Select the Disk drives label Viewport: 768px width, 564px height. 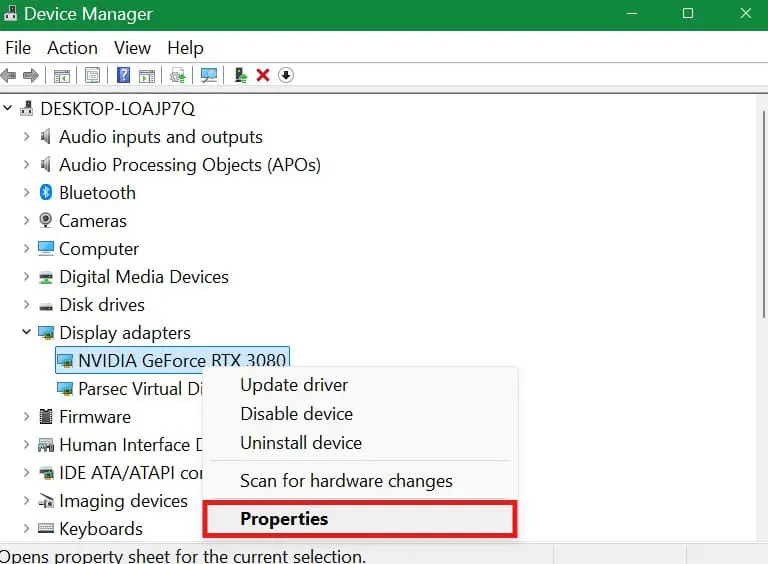(102, 305)
